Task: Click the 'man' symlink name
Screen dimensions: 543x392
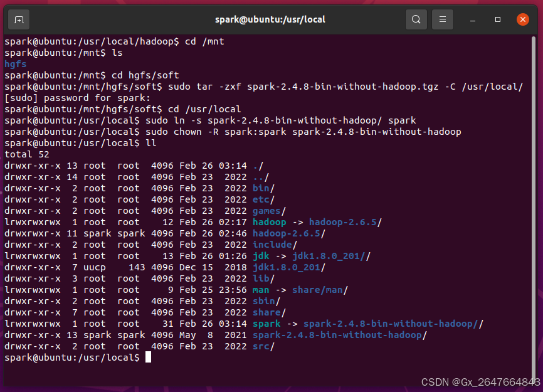Action: coord(261,290)
